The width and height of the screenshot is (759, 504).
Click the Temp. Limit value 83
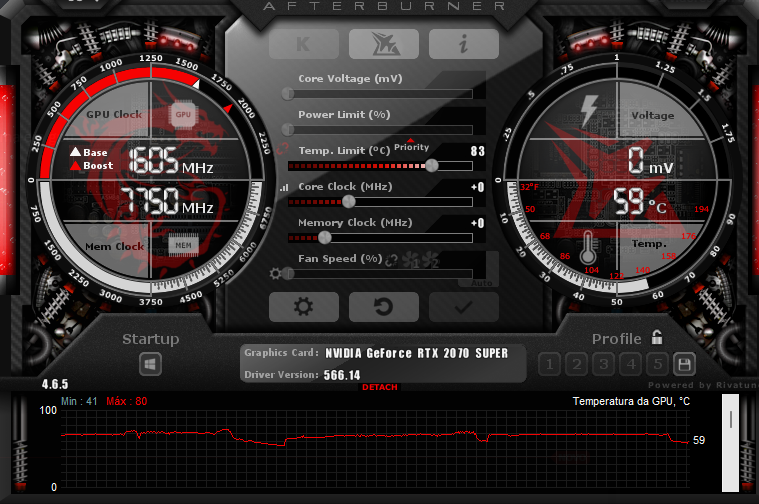click(477, 151)
